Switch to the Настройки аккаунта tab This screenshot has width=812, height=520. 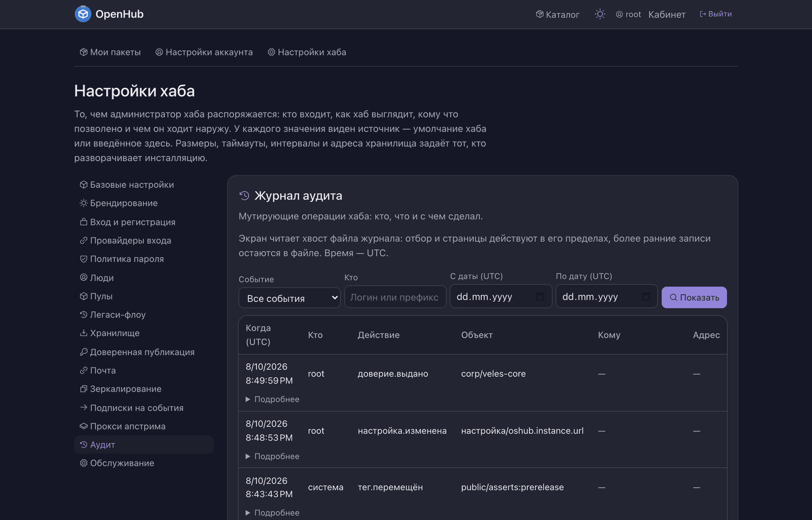pos(204,52)
